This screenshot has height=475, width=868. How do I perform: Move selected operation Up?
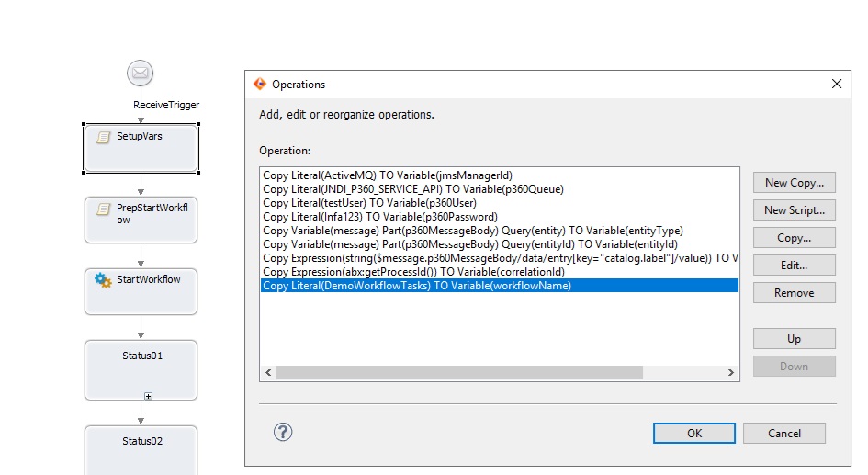(794, 339)
